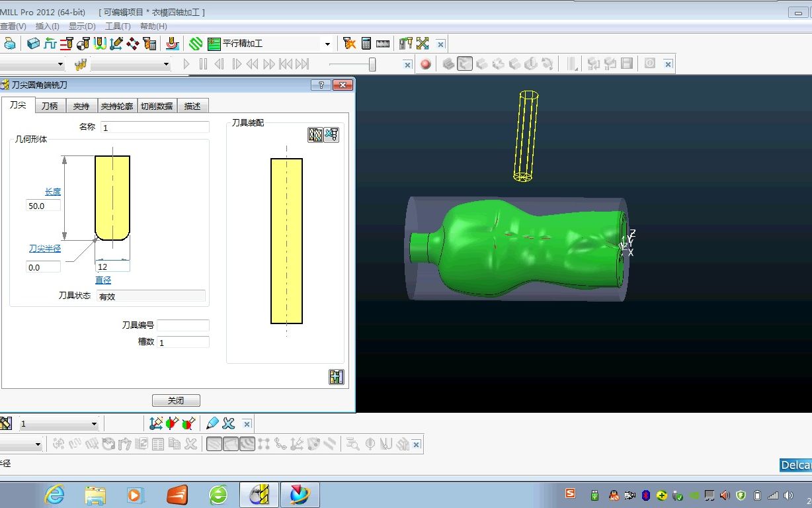Expand the toolpath selection dropdown beside tool icon
812x508 pixels.
pos(130,64)
